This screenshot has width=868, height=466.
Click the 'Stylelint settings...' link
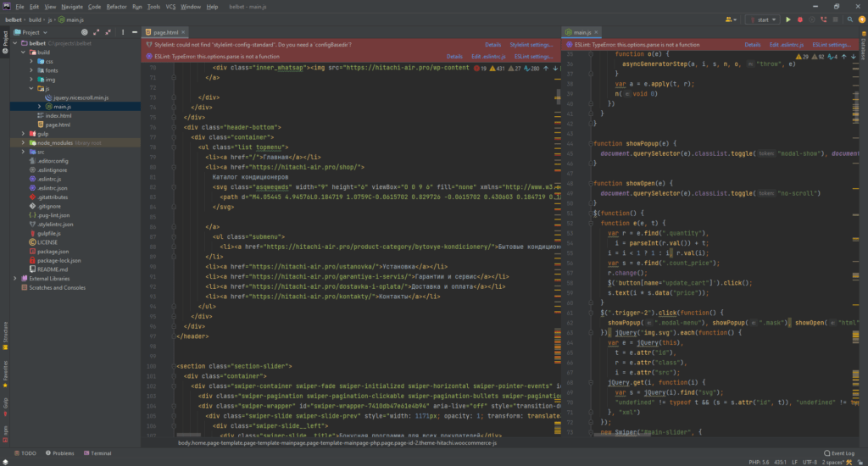point(531,44)
